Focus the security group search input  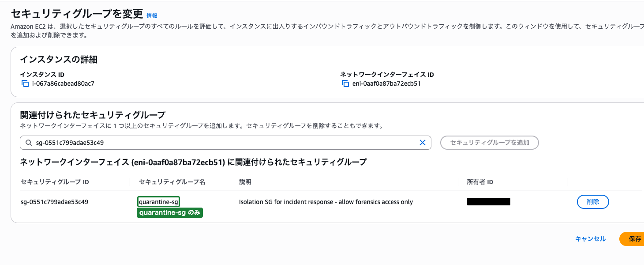pos(225,143)
